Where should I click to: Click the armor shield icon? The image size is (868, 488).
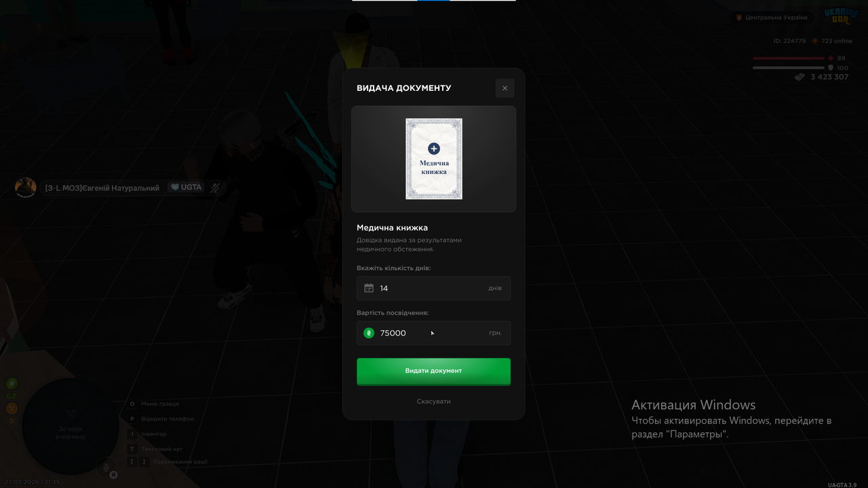click(x=831, y=68)
